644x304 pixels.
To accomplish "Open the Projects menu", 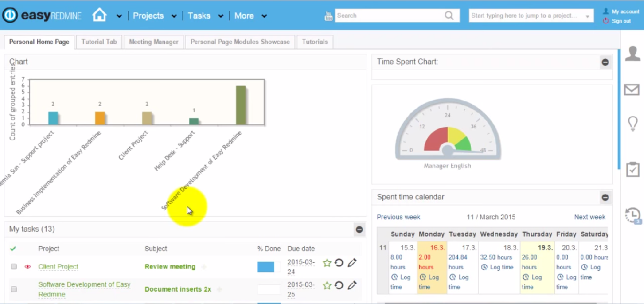I will click(148, 16).
